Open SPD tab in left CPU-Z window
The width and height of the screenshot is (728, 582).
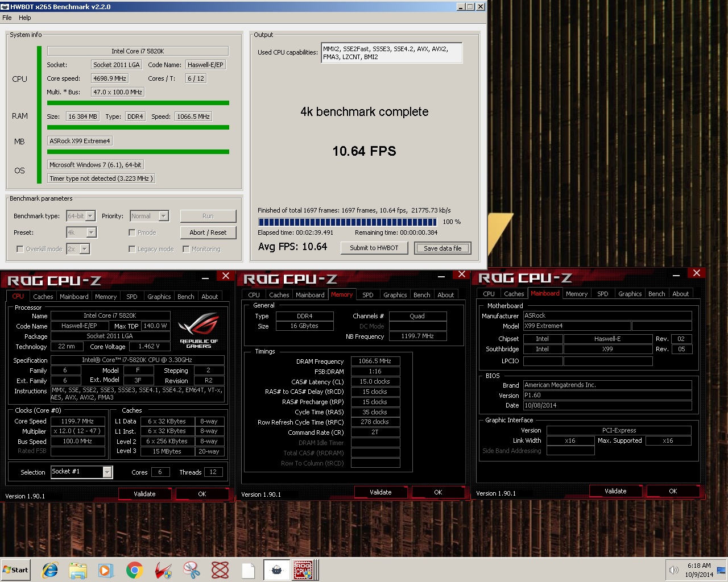pyautogui.click(x=132, y=297)
